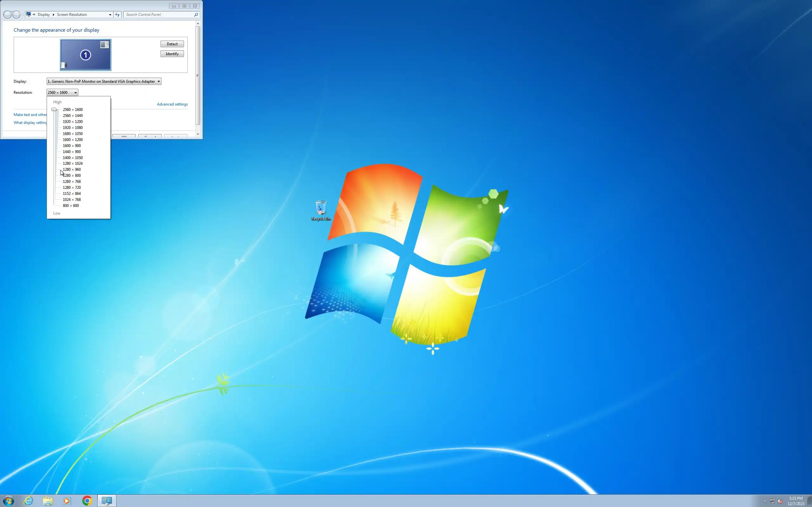Select 1920 × 1080 resolution option
The image size is (812, 507).
click(x=72, y=127)
